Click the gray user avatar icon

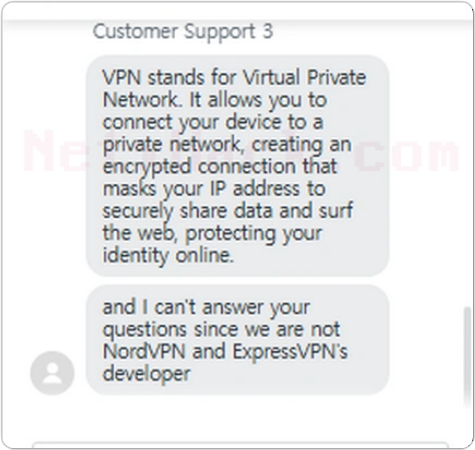(52, 373)
